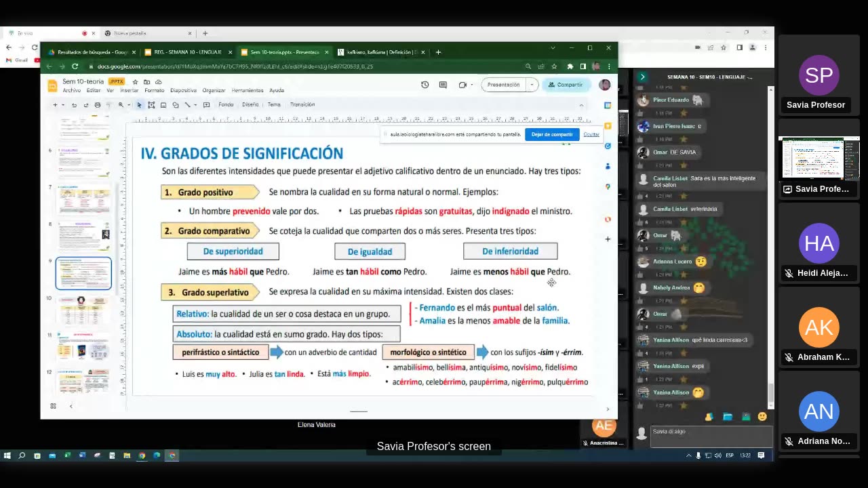Select the shape tool
This screenshot has height=488, width=868.
click(x=176, y=104)
